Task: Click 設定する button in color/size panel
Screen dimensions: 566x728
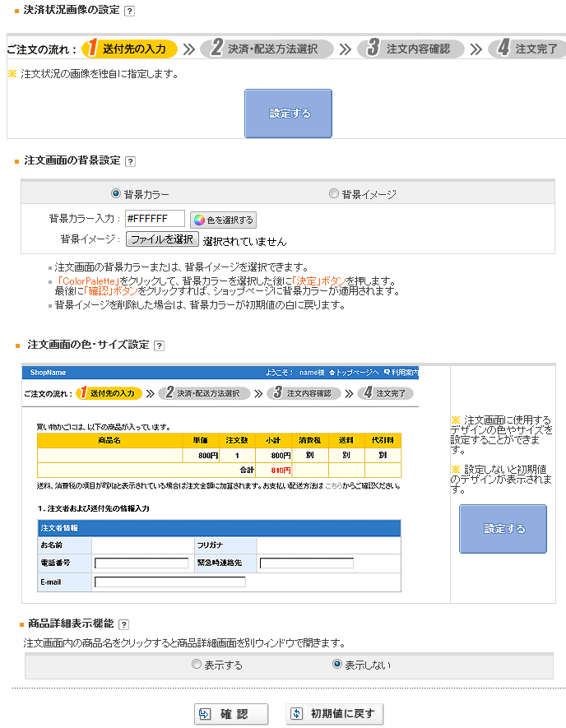Action: coord(503,529)
